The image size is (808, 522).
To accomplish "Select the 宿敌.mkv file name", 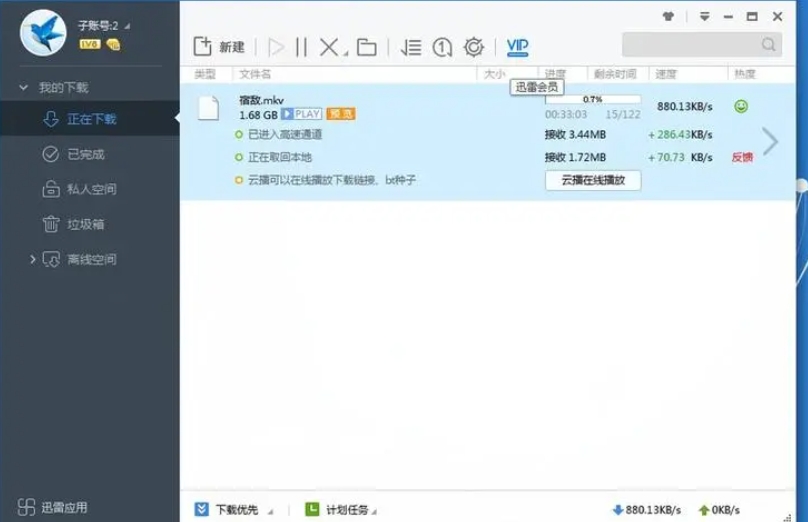I will pyautogui.click(x=261, y=100).
